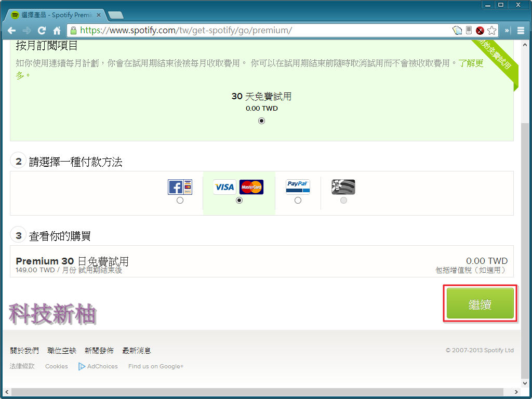Bookmark this page with the star icon
Screen dimensions: 532x399
click(x=491, y=31)
